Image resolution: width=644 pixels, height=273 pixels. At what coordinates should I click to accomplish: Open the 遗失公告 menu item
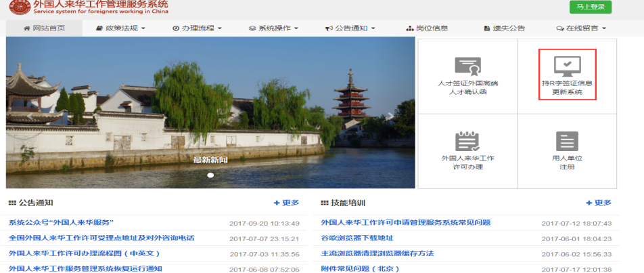[x=504, y=28]
